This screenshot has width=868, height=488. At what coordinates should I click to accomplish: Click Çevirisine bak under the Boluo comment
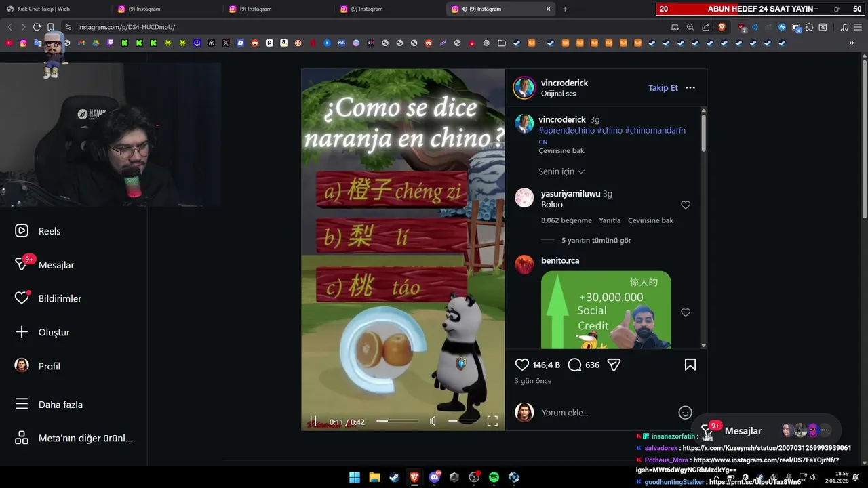point(650,220)
